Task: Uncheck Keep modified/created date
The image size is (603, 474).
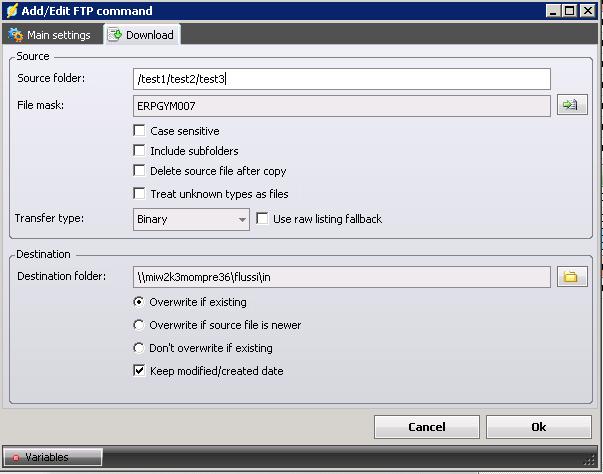Action: point(140,371)
